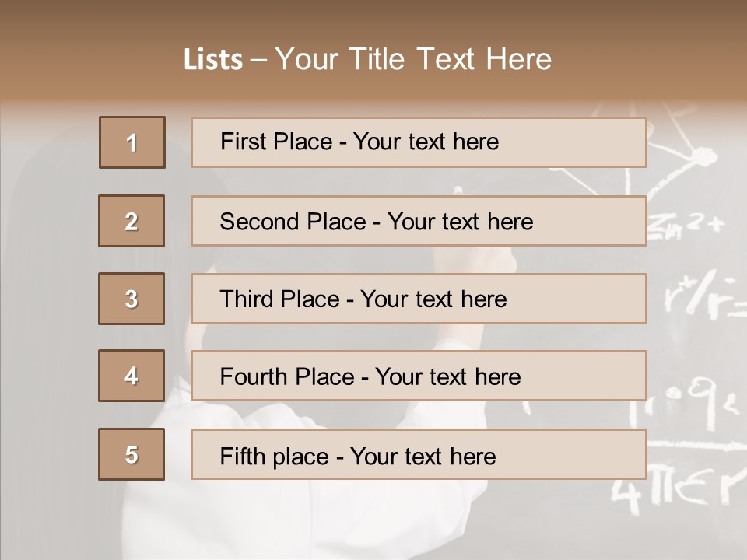Select the number 4 square

132,376
